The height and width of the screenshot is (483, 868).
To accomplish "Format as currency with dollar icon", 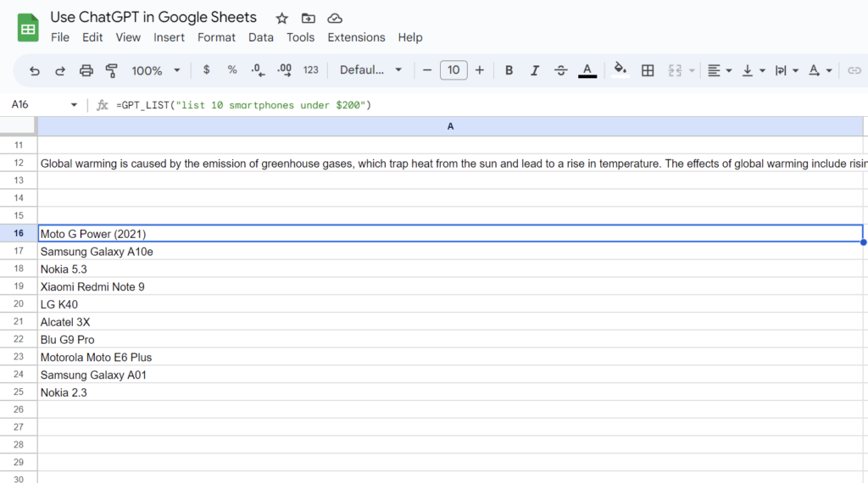I will 206,70.
